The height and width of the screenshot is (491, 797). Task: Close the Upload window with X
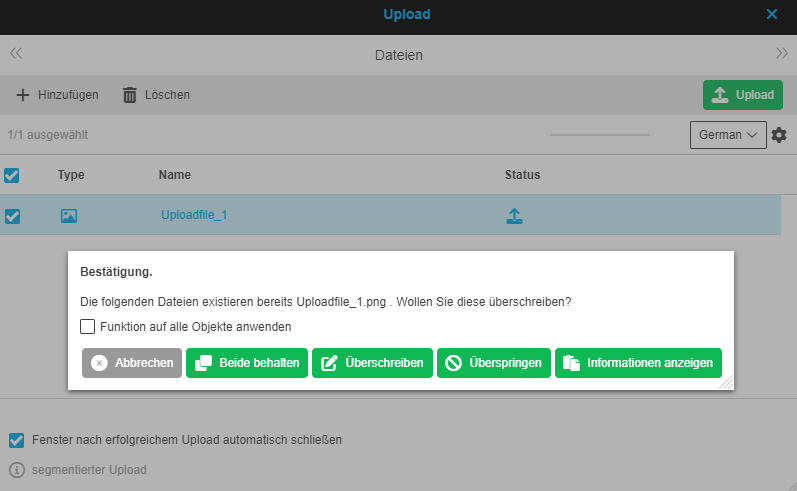click(x=772, y=14)
